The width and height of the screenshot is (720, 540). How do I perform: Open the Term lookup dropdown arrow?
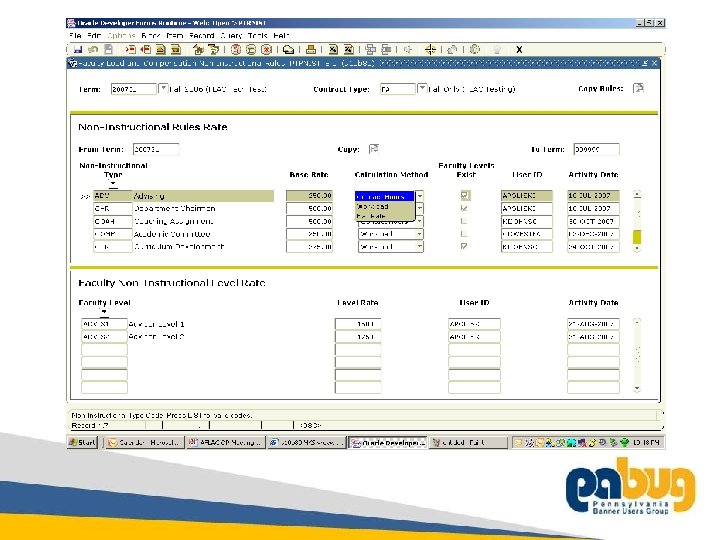pyautogui.click(x=163, y=88)
